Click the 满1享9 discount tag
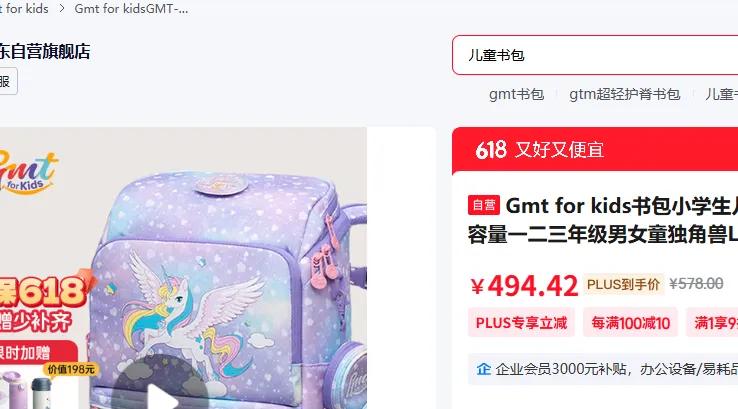Image resolution: width=738 pixels, height=409 pixels. tap(712, 323)
